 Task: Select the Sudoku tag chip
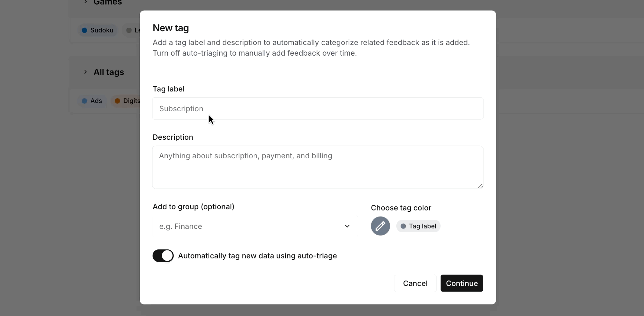97,30
